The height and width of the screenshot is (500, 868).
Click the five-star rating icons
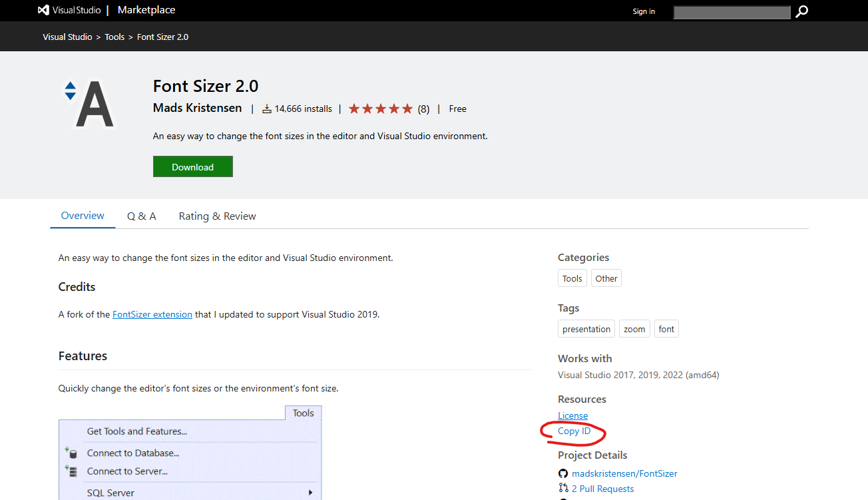pyautogui.click(x=381, y=109)
